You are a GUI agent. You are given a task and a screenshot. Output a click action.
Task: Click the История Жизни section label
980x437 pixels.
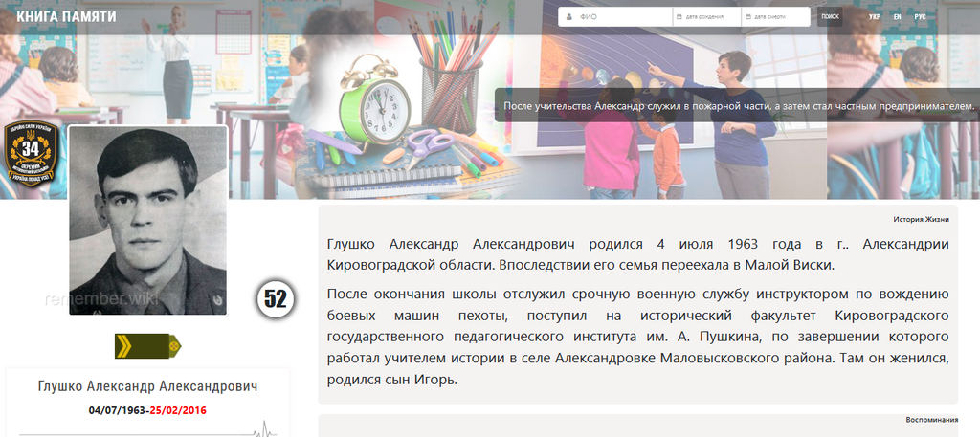[x=921, y=218]
